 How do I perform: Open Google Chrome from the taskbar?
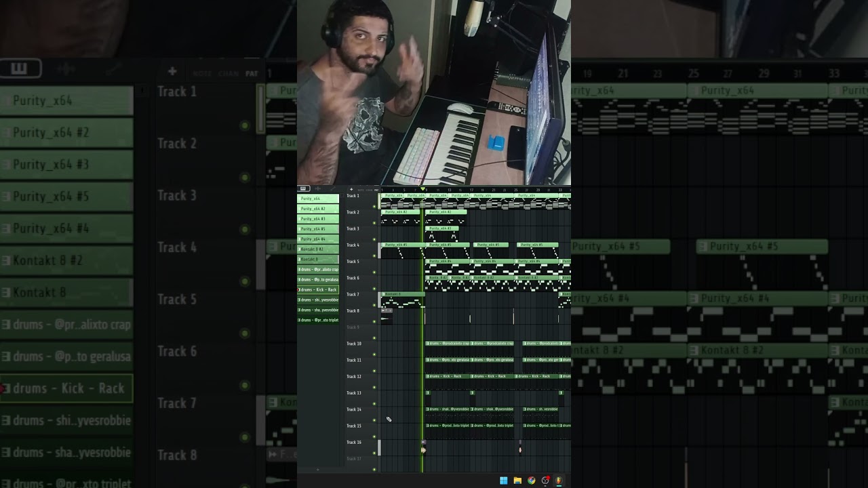(x=532, y=481)
